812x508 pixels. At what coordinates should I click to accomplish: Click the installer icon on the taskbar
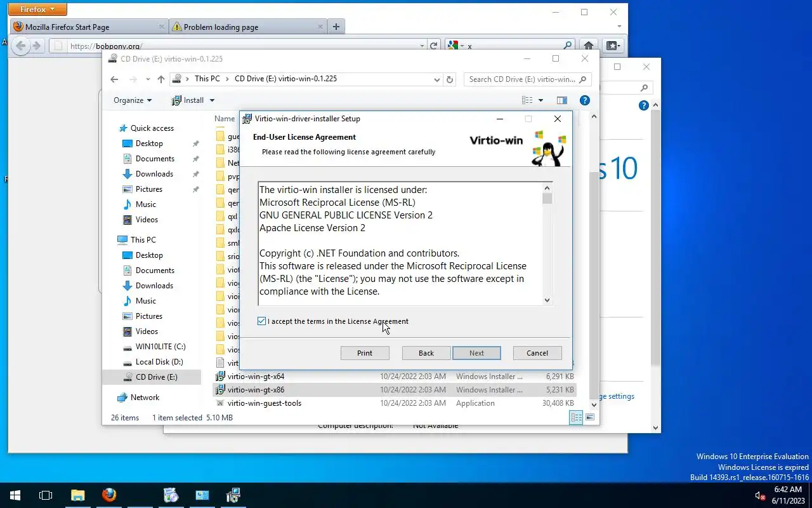233,495
